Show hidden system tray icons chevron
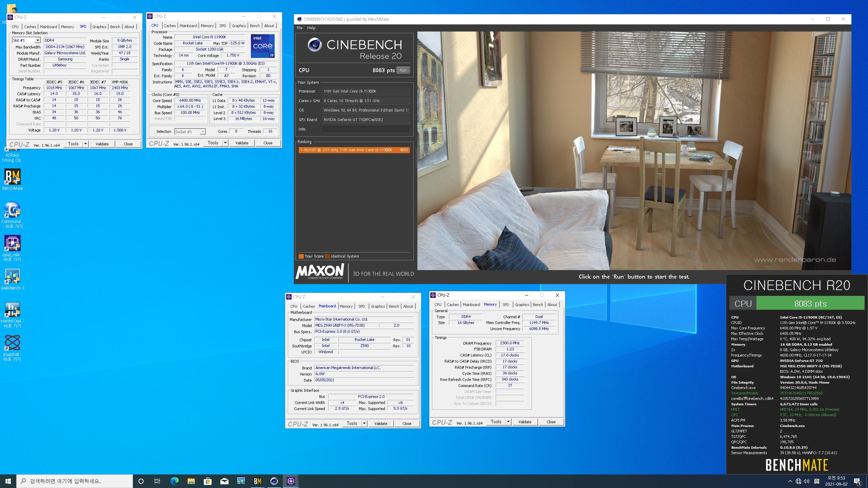868x488 pixels. [x=790, y=481]
